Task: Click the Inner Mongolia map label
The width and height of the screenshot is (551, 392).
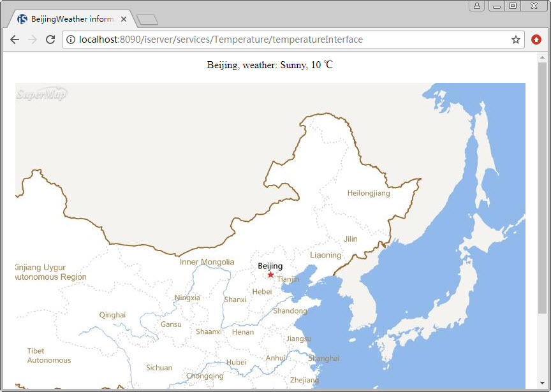Action: [207, 262]
